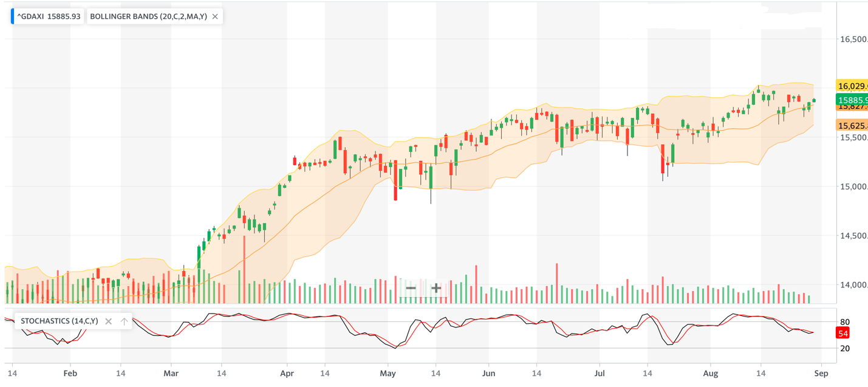Image resolution: width=868 pixels, height=387 pixels.
Task: Close the Stochastics indicator panel with its X
Action: coord(109,321)
